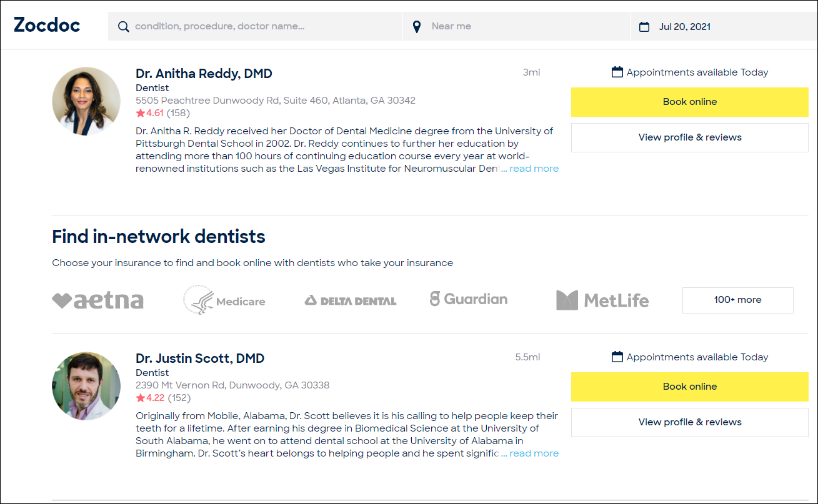The height and width of the screenshot is (504, 818).
Task: Click the address 5505 Peachtree Dunwoody Rd
Action: [276, 101]
